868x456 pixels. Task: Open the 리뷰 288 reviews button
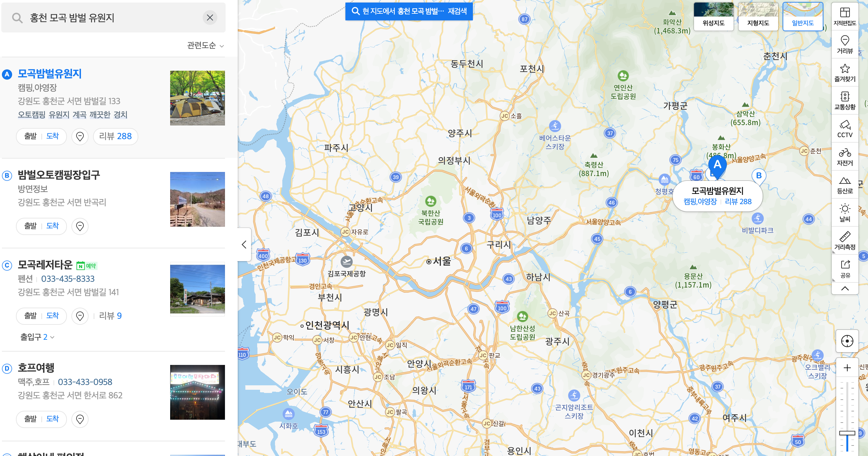tap(115, 136)
